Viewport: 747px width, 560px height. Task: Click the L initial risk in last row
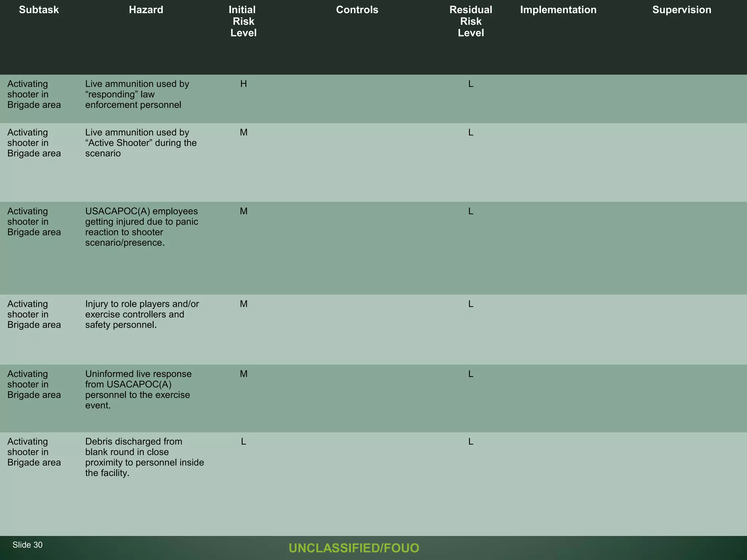pos(243,442)
